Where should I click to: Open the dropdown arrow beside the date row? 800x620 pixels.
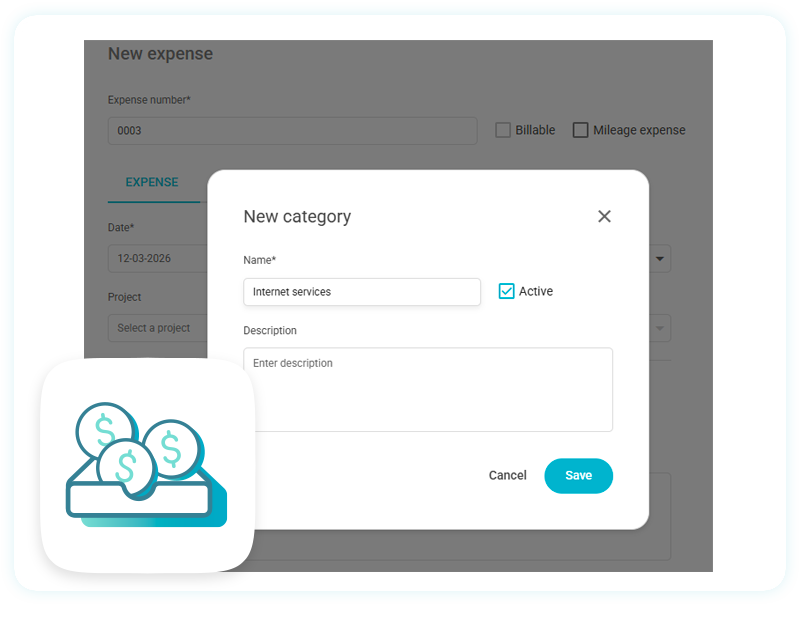pyautogui.click(x=659, y=258)
